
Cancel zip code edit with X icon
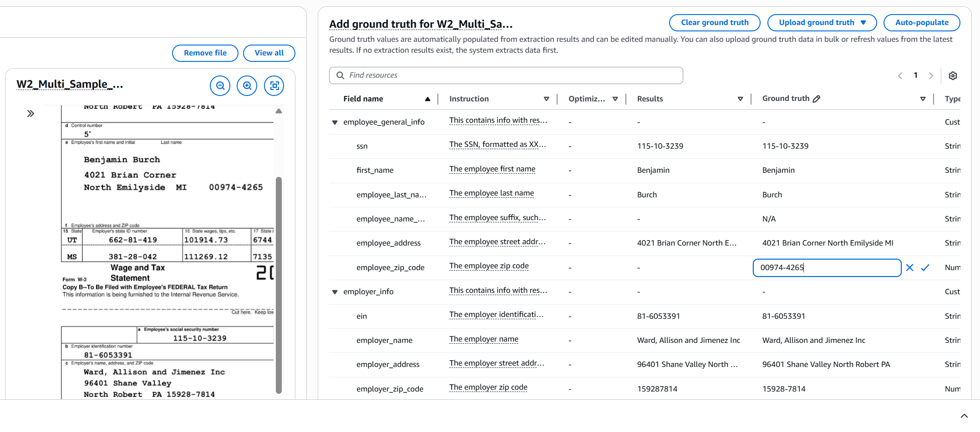909,268
